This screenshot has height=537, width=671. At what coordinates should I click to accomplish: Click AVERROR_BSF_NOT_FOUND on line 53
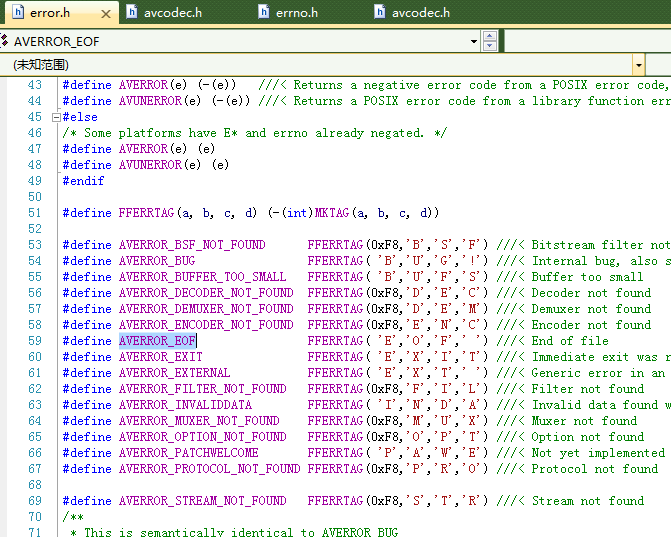coord(192,245)
